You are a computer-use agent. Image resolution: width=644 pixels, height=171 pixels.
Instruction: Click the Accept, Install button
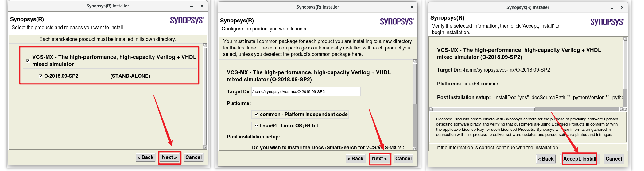(x=580, y=159)
